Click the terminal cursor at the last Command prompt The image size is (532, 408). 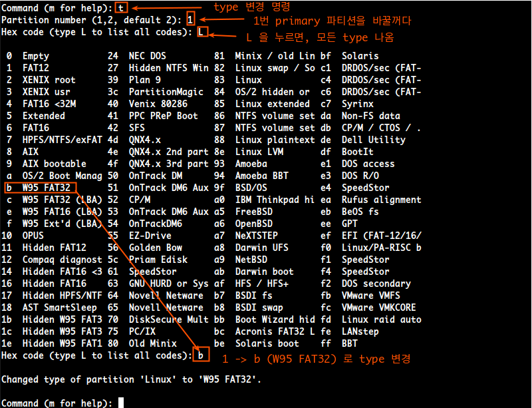pos(121,403)
